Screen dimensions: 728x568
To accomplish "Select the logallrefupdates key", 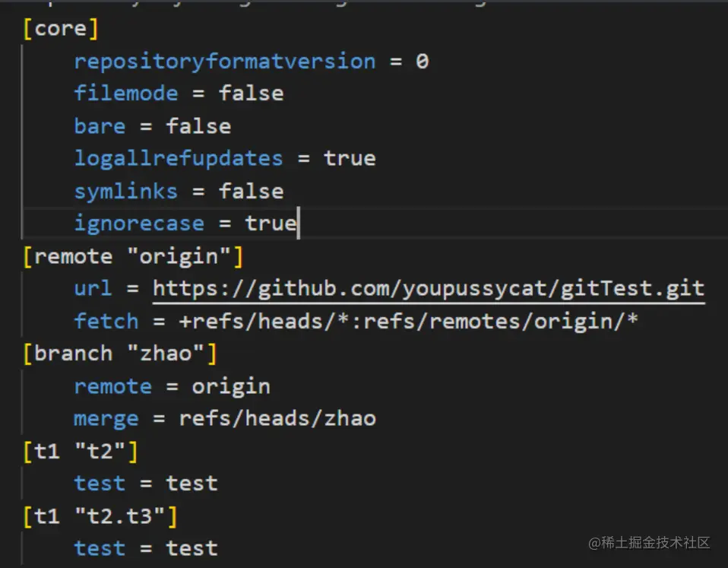I will (178, 158).
